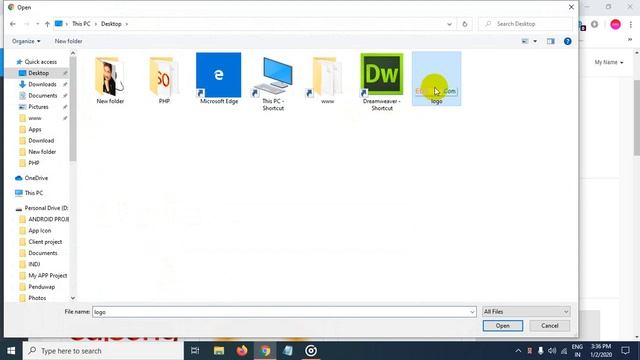The image size is (640, 360).
Task: Open the INDJ folder in navigation pane
Action: [x=34, y=264]
